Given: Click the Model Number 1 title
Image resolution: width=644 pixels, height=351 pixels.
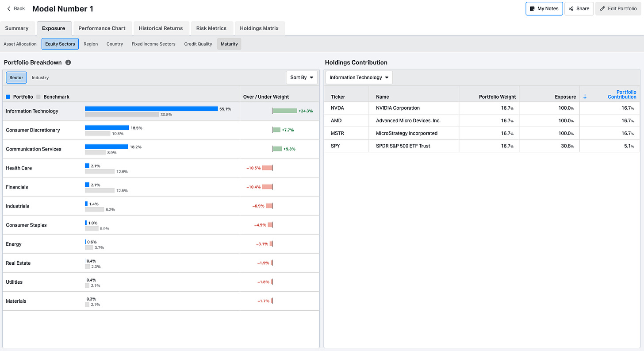Looking at the screenshot, I should pyautogui.click(x=63, y=8).
